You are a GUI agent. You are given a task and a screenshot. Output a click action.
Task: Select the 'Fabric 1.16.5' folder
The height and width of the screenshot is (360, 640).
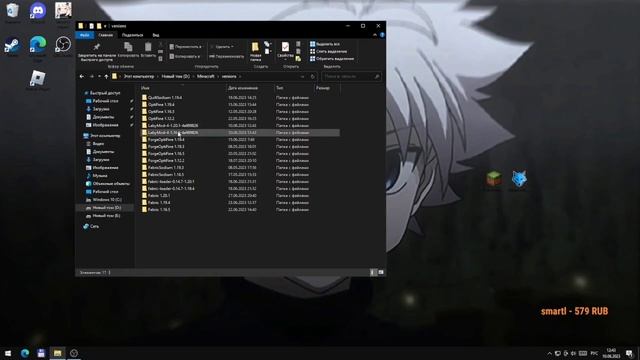[240, 209]
